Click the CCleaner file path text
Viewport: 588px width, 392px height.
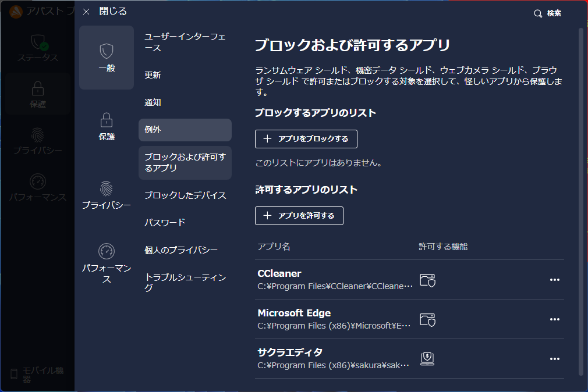[x=335, y=286]
